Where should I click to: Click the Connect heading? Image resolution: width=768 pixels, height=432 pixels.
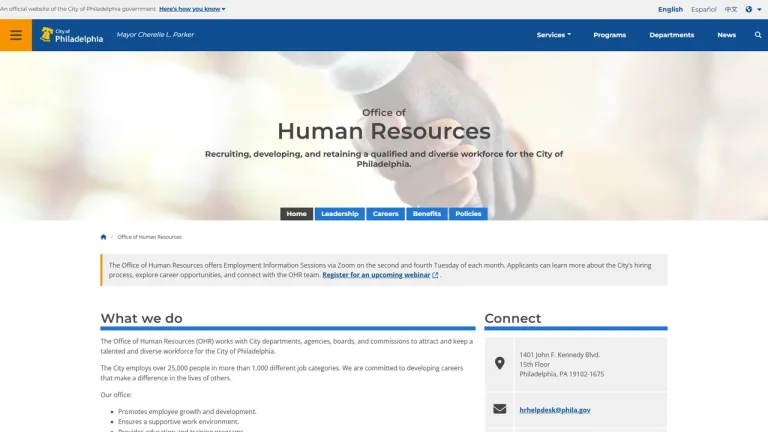pos(512,318)
